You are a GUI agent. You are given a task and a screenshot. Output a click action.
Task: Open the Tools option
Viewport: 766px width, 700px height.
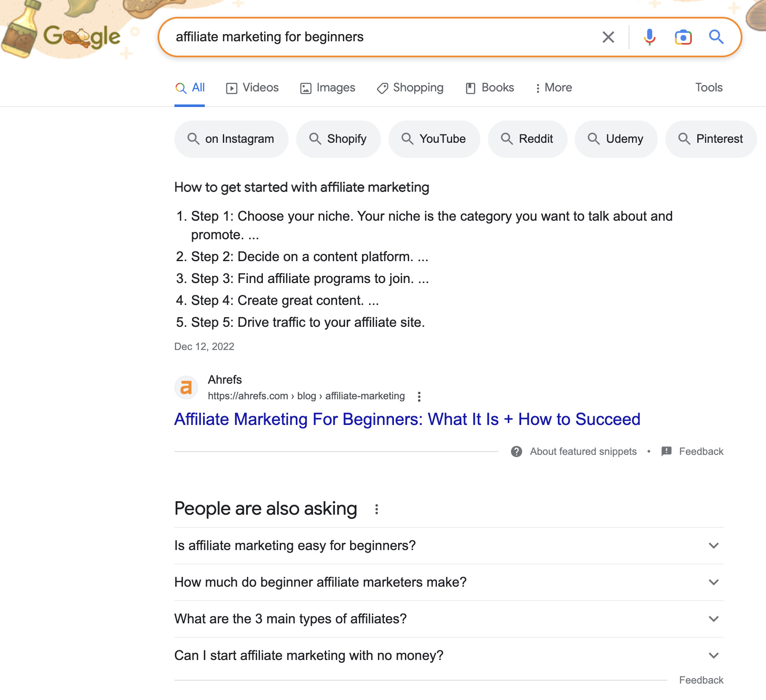(709, 88)
